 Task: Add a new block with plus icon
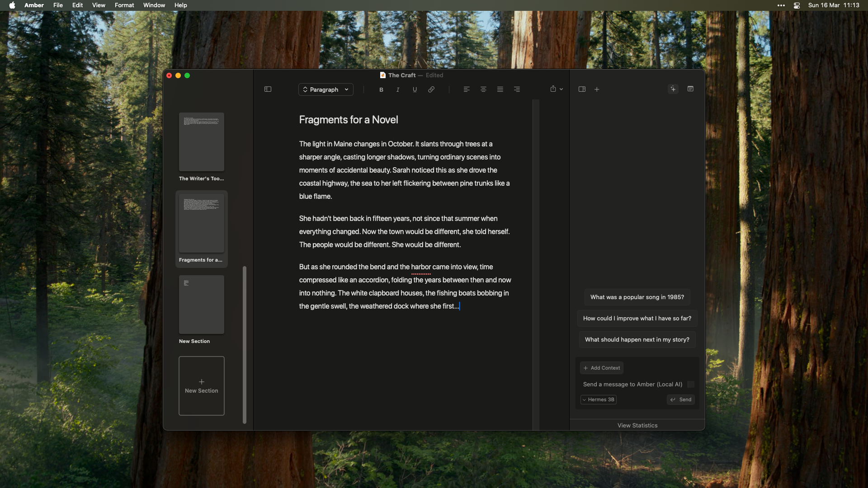[x=597, y=89]
